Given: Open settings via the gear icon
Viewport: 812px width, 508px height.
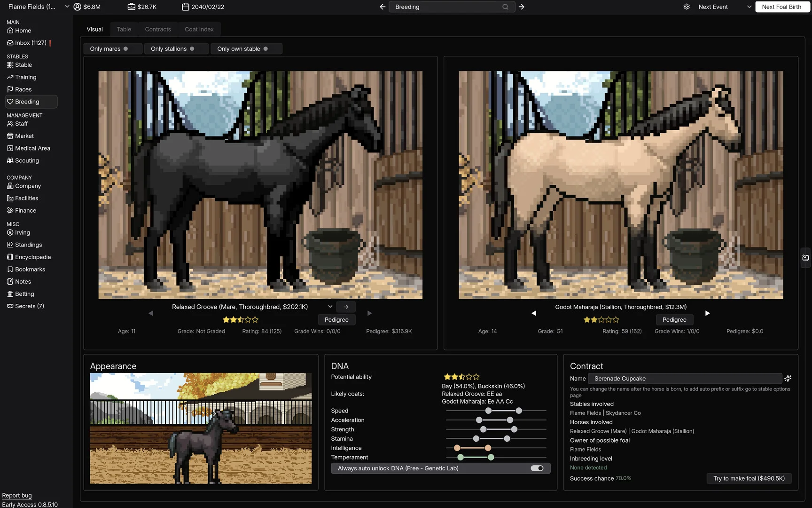Looking at the screenshot, I should click(x=687, y=7).
